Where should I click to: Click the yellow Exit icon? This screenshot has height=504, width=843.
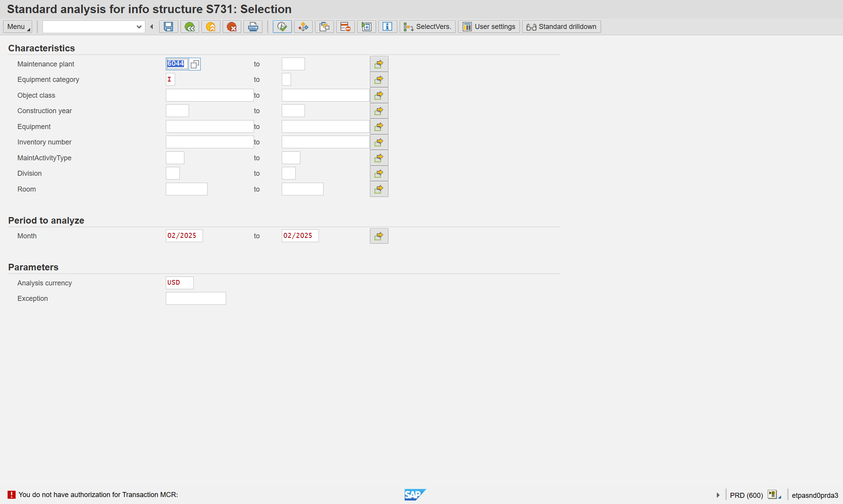[x=211, y=27]
